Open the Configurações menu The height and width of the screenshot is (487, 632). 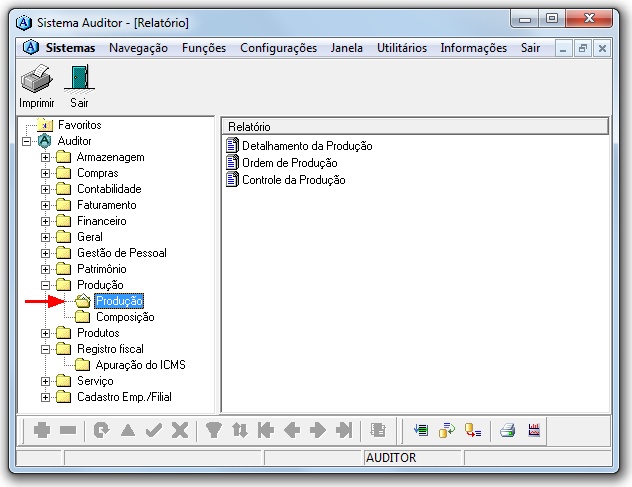pos(278,48)
